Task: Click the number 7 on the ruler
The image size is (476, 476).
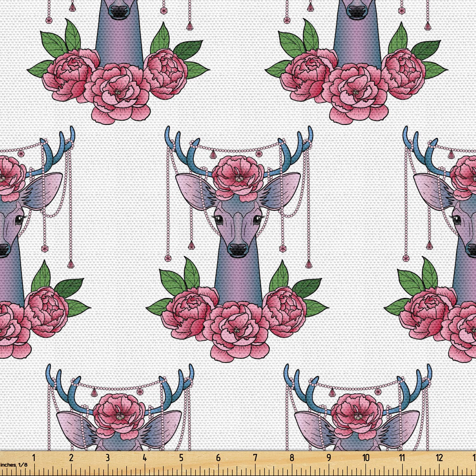Action: pos(255,458)
